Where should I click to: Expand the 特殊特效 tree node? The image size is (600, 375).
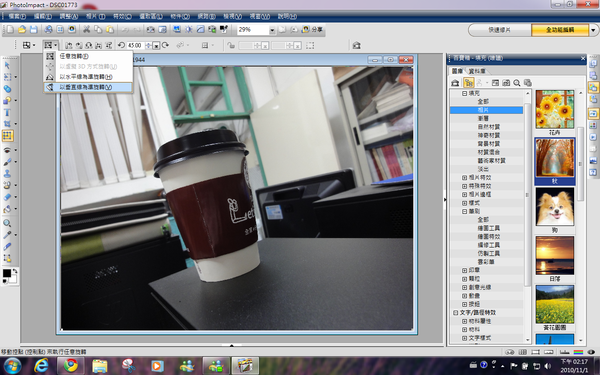(x=464, y=186)
